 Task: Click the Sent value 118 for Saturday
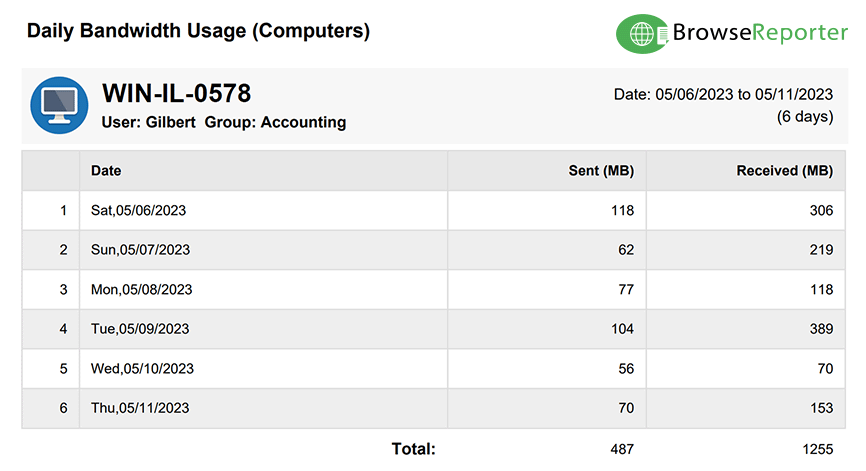(x=622, y=210)
